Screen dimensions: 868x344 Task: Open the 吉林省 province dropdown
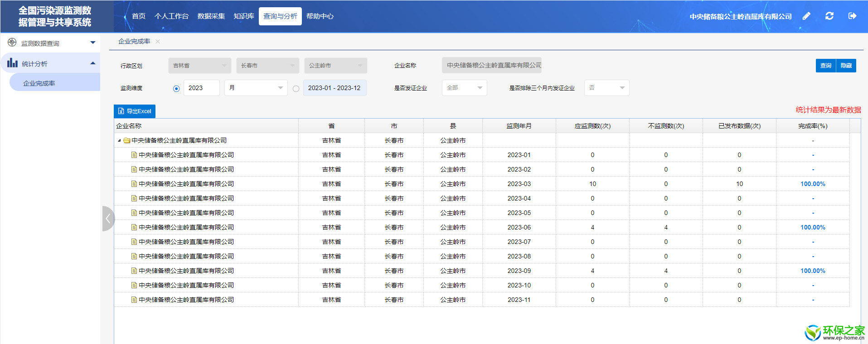[x=200, y=66]
